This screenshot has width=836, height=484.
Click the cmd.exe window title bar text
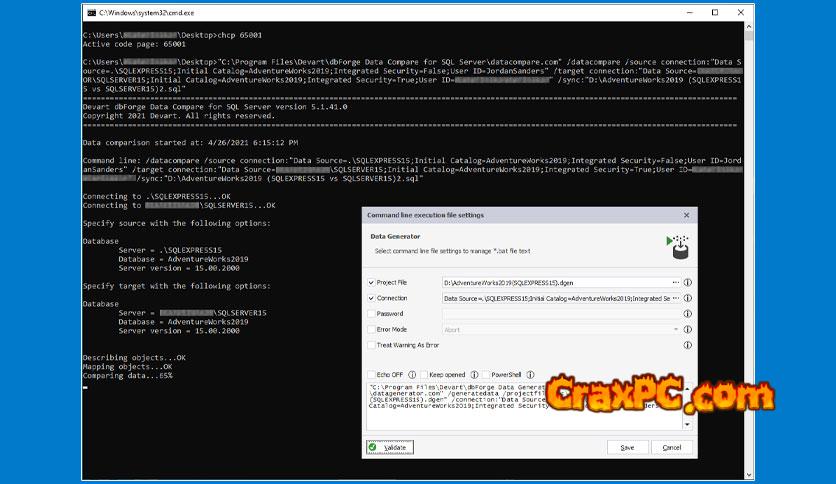tap(147, 13)
